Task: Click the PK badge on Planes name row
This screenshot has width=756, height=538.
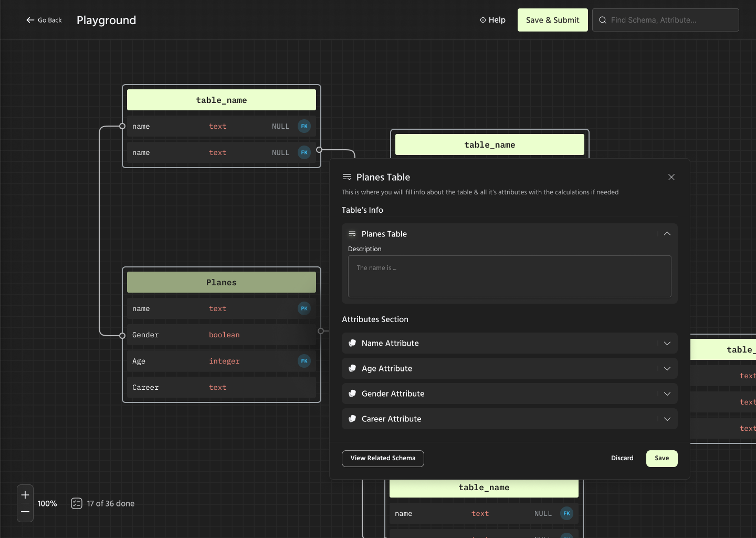Action: pos(304,308)
